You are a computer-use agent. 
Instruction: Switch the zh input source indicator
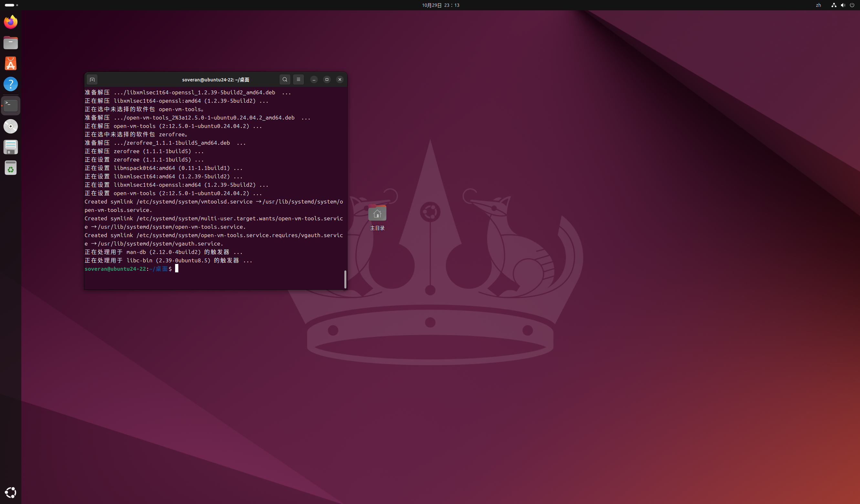click(x=818, y=5)
